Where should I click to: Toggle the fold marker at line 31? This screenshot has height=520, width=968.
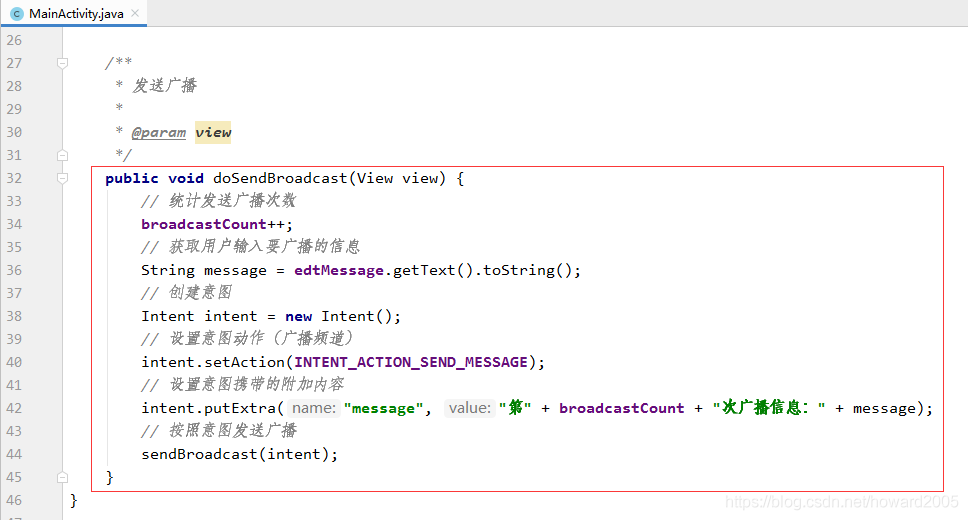click(x=62, y=155)
